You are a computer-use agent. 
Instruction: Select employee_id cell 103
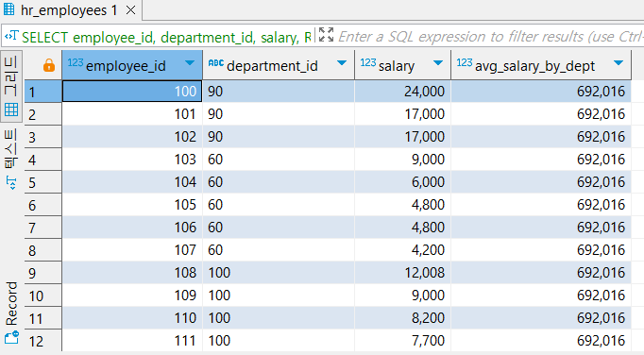pos(132,159)
